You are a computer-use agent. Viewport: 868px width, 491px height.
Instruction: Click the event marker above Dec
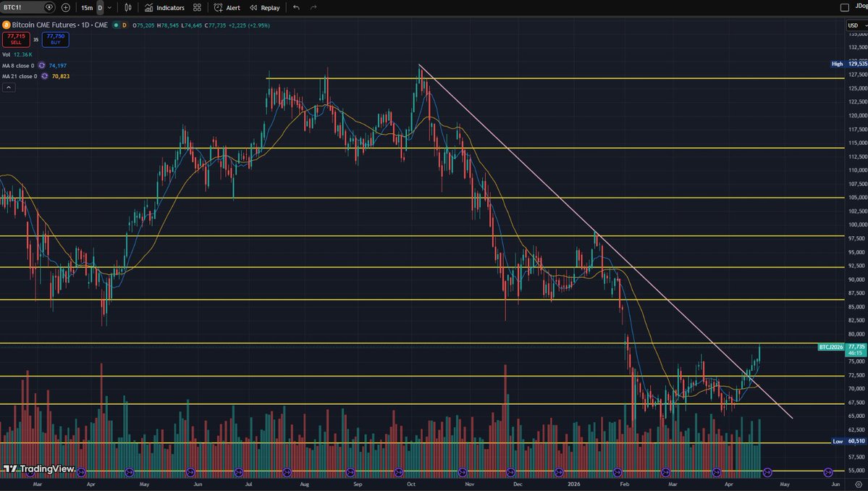[x=510, y=472]
